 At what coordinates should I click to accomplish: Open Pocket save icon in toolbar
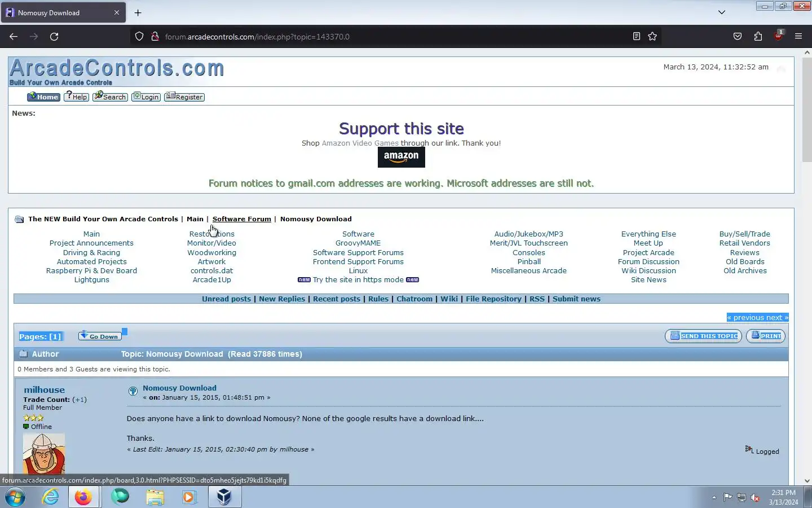pyautogui.click(x=738, y=36)
